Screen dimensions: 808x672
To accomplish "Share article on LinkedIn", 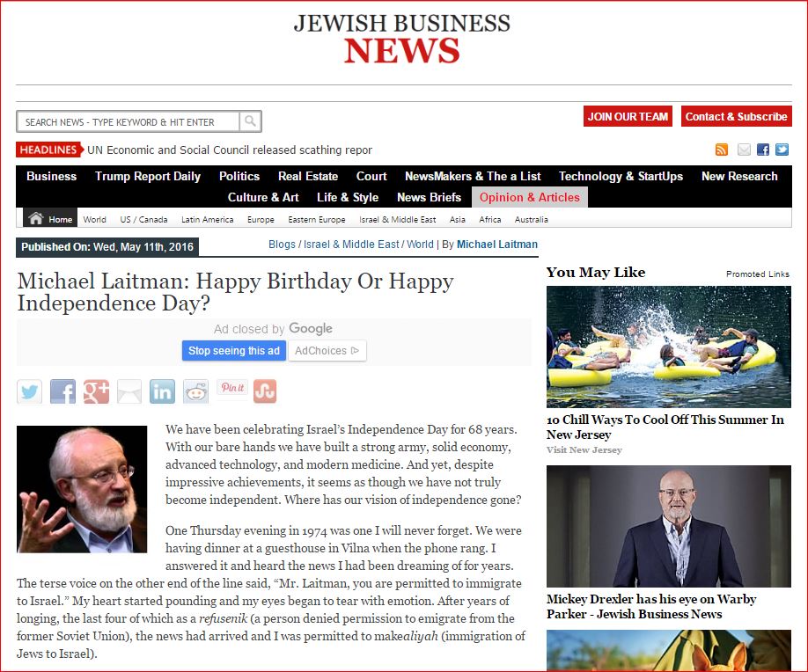I will point(162,391).
